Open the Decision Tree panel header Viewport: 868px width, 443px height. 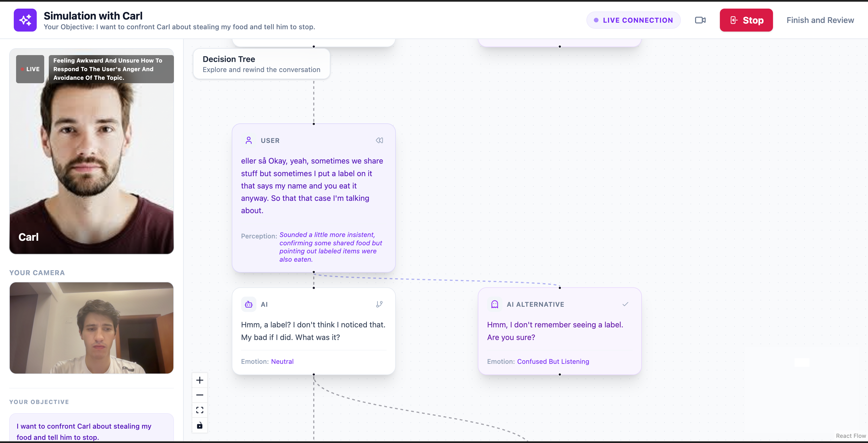[x=261, y=64]
